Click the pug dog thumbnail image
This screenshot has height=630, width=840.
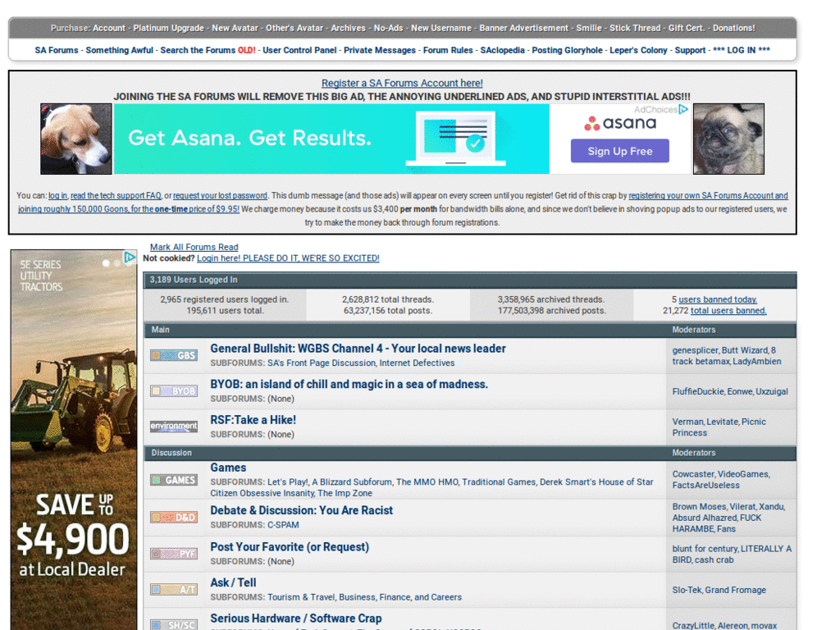(728, 139)
